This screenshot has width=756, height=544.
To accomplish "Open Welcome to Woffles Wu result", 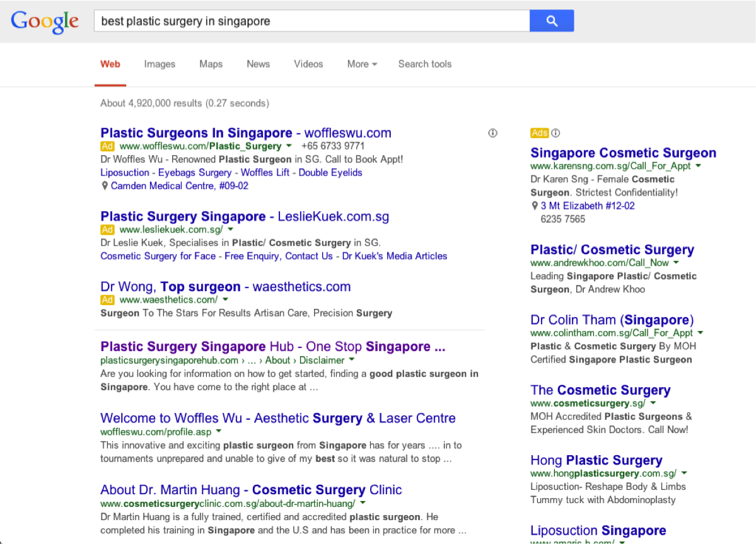I will pyautogui.click(x=277, y=418).
